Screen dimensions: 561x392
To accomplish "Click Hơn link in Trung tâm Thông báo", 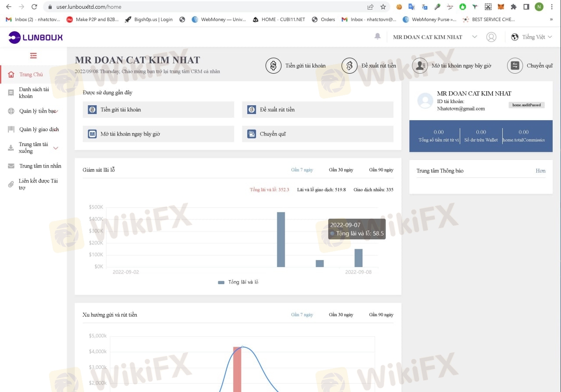I will tap(540, 171).
